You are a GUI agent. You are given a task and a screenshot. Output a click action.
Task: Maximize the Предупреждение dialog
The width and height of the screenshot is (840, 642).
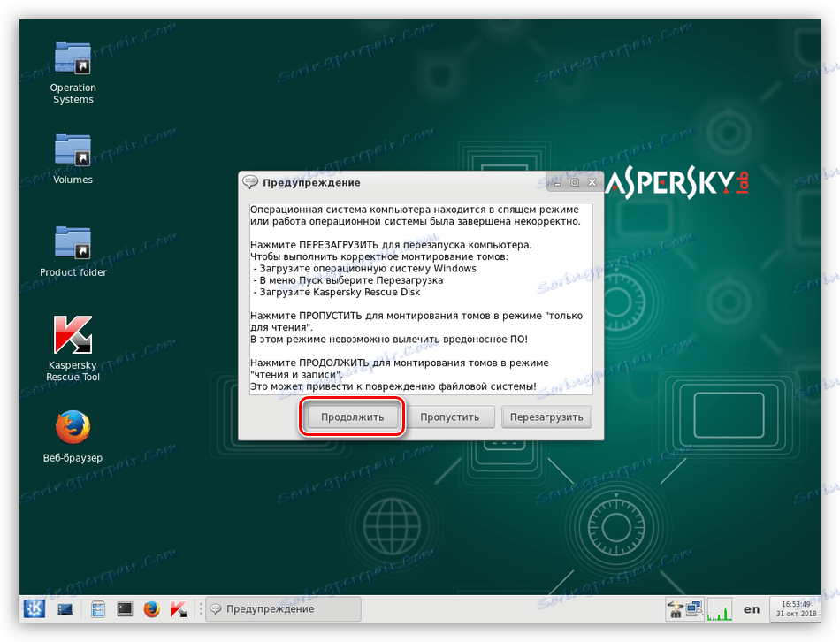click(575, 183)
